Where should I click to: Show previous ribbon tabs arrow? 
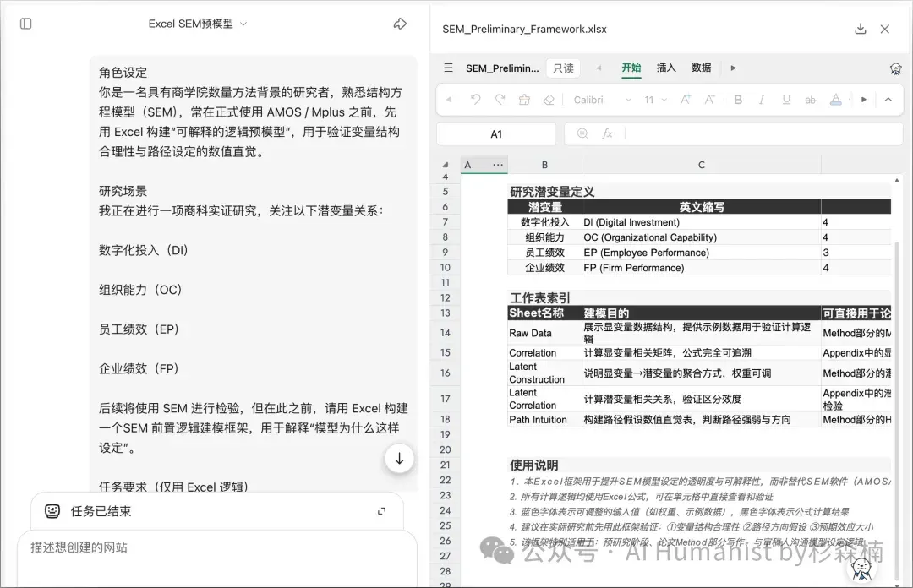[599, 68]
